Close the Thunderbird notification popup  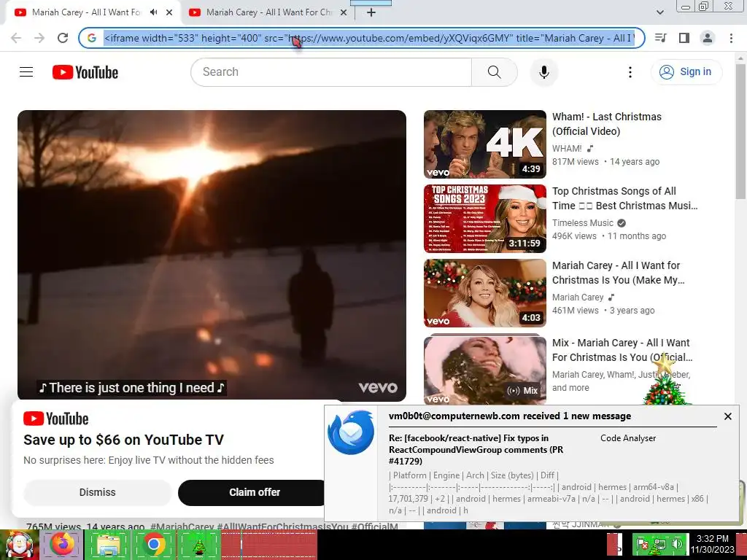click(x=727, y=416)
